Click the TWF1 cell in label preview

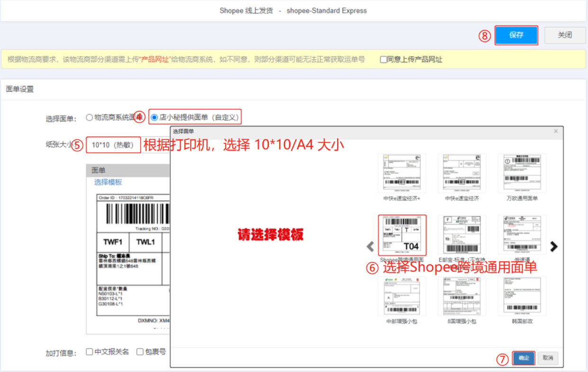[x=113, y=242]
